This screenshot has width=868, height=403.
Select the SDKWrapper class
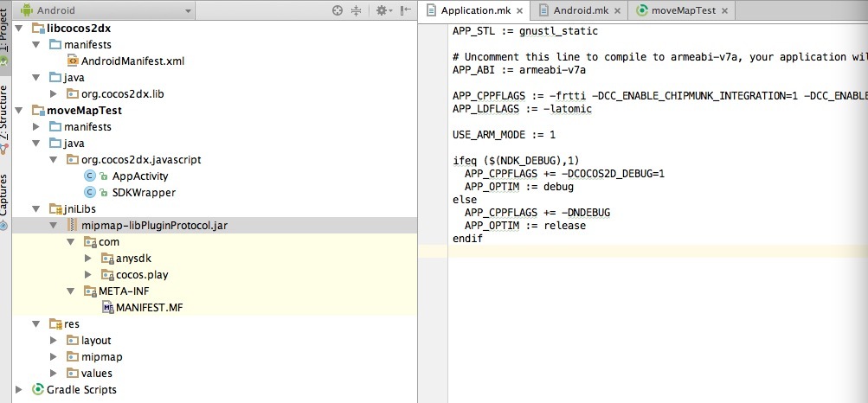tap(144, 193)
